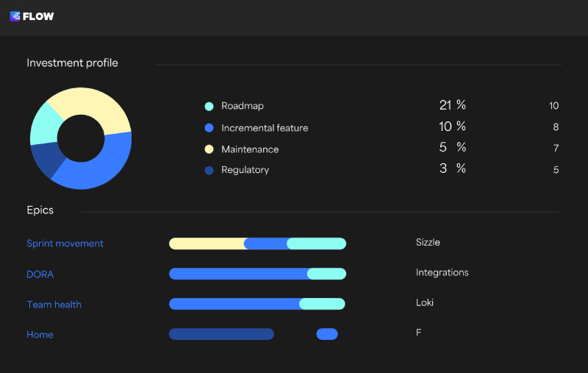Viewport: 588px width, 373px height.
Task: Click the Roadmap legend dot
Action: (209, 106)
